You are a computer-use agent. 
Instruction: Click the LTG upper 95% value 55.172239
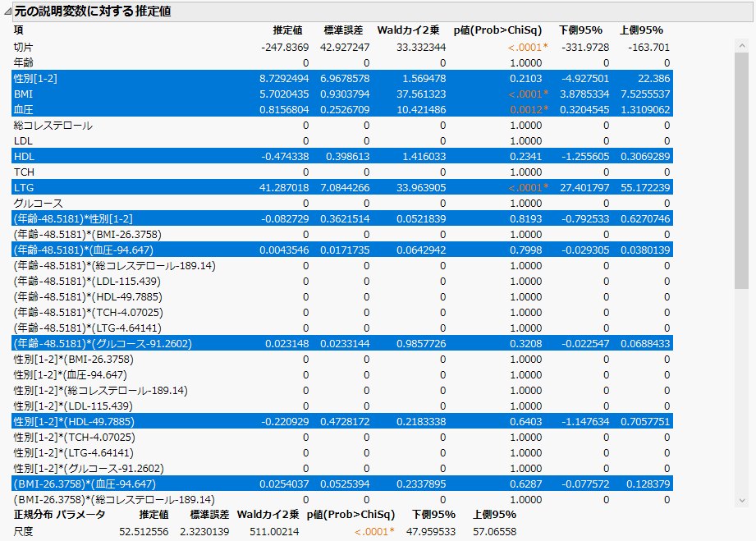tap(645, 187)
